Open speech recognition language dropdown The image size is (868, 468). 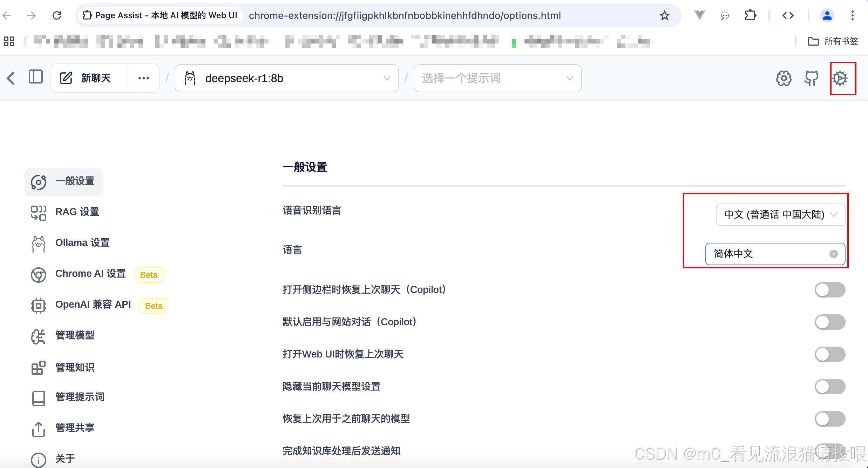(780, 215)
